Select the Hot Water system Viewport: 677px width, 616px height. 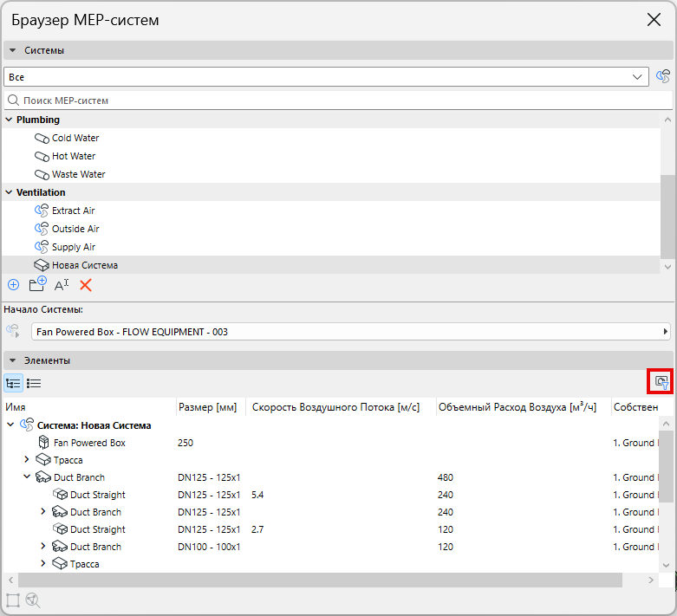[x=331, y=156]
